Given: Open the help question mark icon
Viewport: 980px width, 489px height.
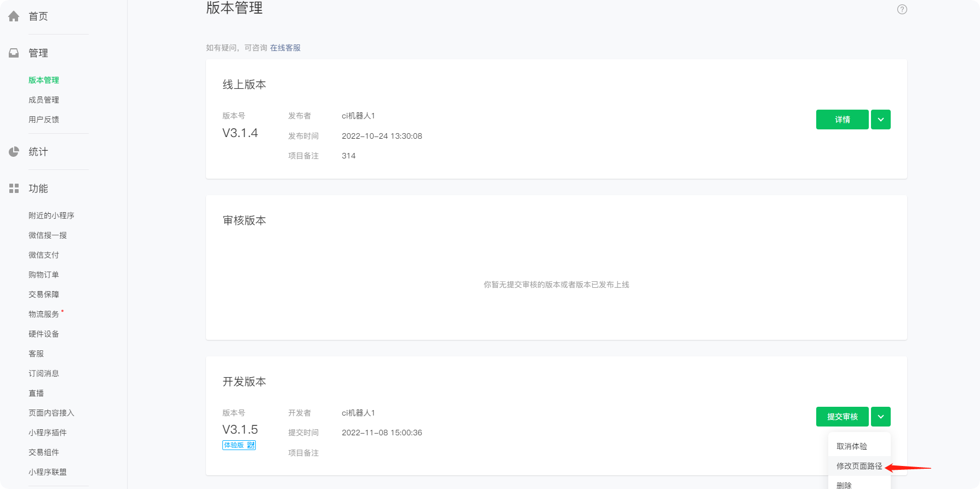Looking at the screenshot, I should point(902,9).
